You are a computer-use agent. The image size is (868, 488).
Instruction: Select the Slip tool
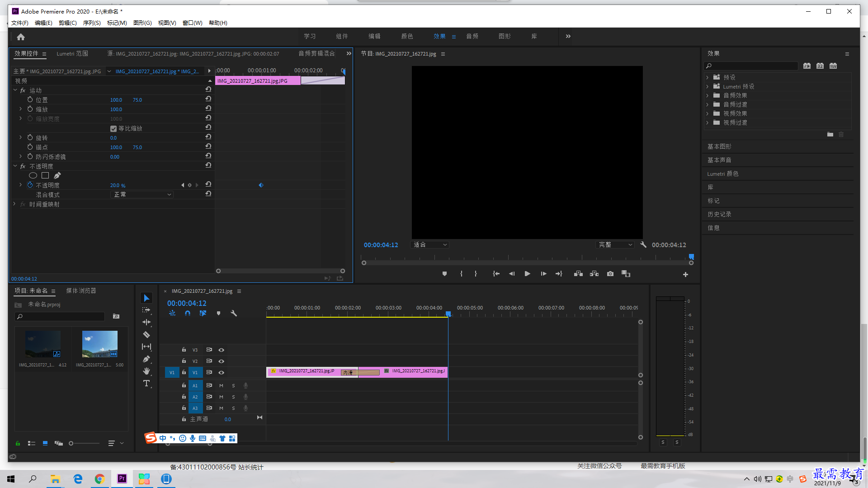point(146,347)
